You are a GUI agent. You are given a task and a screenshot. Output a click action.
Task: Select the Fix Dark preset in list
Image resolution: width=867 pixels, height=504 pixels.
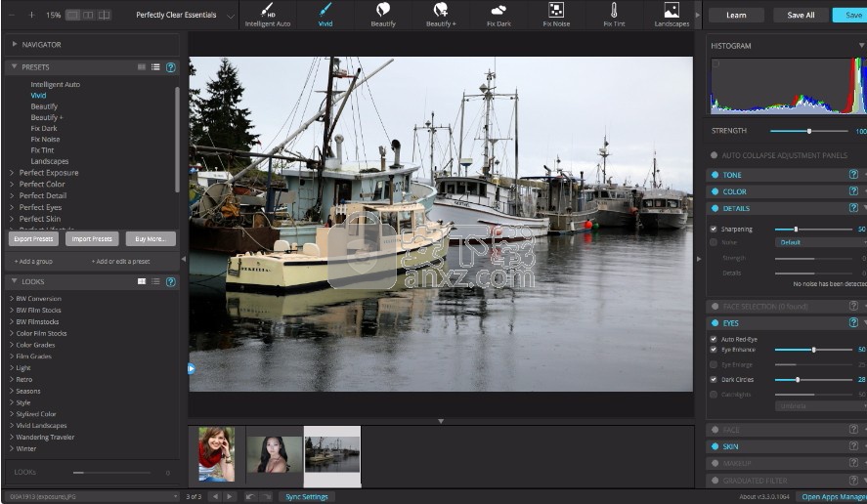point(44,128)
